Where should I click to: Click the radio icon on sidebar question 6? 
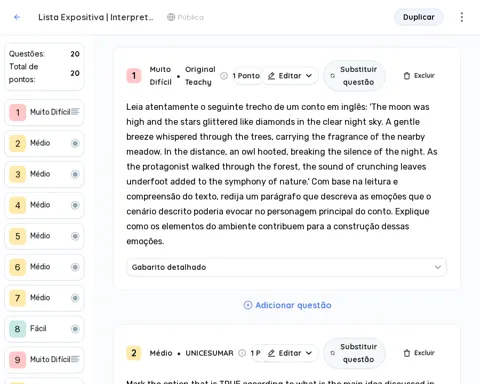pyautogui.click(x=75, y=267)
